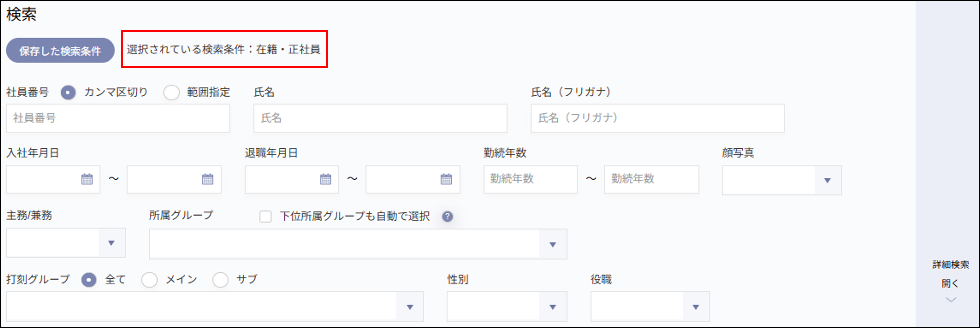
Task: Open the 顔写真 dropdown
Action: pos(829,180)
